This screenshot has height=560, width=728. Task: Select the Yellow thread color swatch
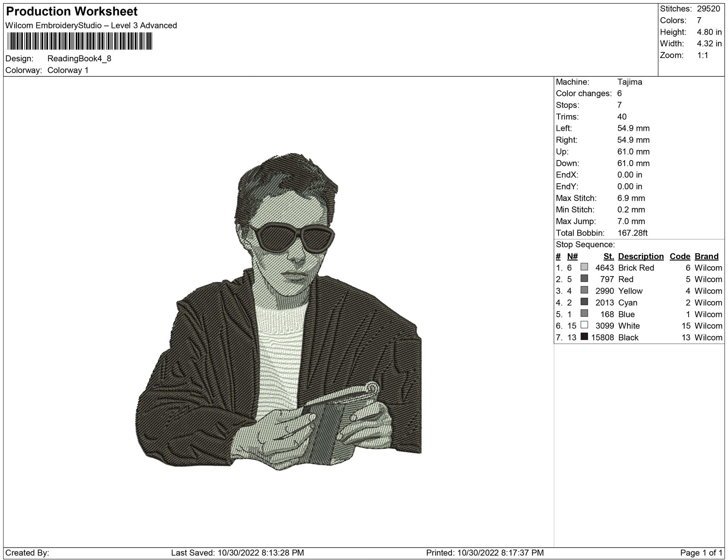[x=584, y=290]
